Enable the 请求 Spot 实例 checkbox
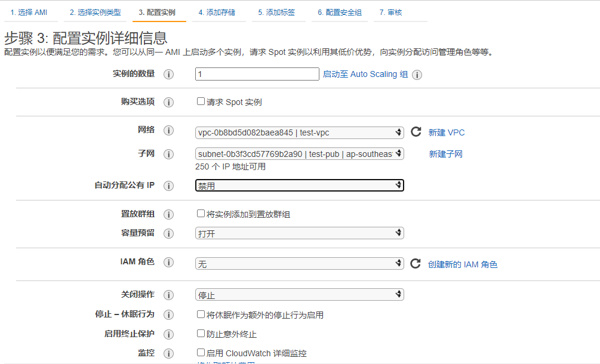Screen dimensions: 600x364 pyautogui.click(x=201, y=101)
